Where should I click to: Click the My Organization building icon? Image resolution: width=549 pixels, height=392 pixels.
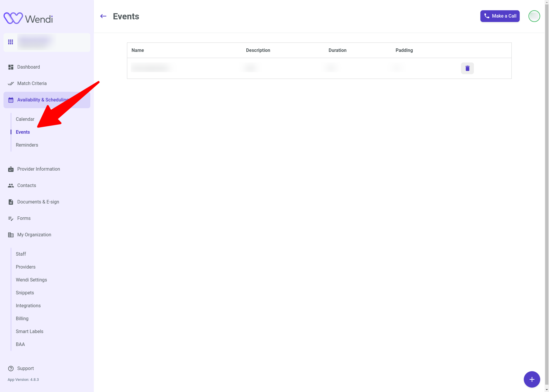(11, 235)
